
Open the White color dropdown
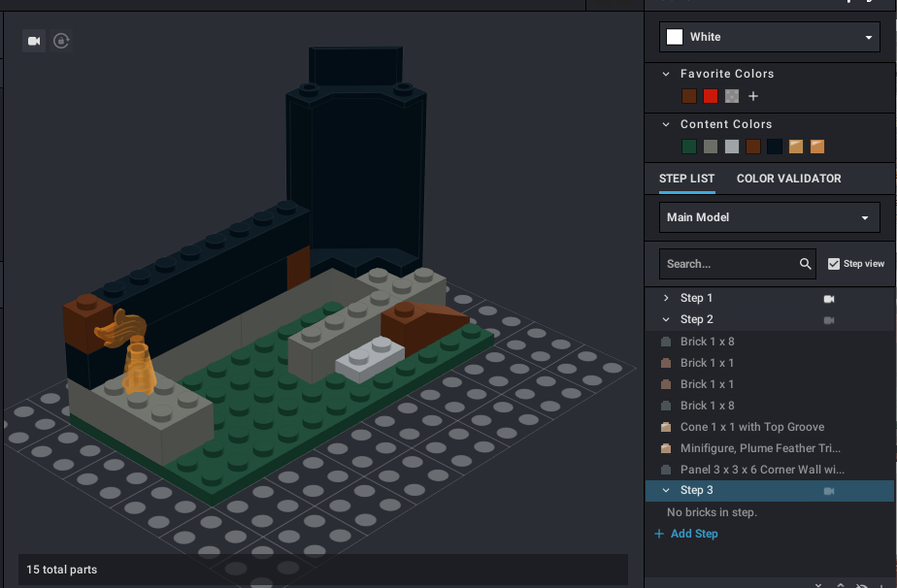(770, 37)
